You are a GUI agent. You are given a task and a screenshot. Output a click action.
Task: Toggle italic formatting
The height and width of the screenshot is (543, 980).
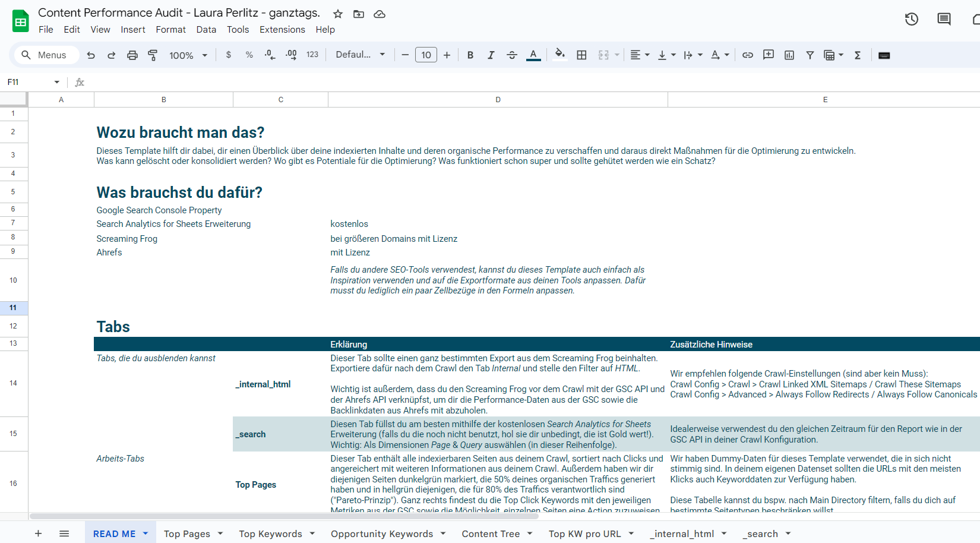491,55
